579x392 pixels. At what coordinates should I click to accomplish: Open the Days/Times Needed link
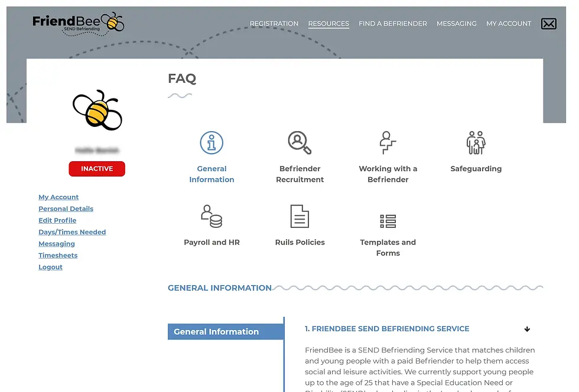72,232
